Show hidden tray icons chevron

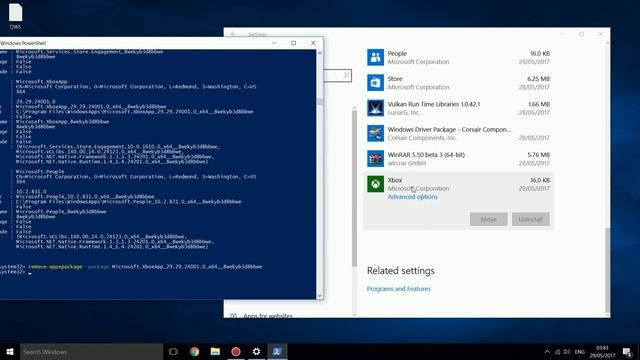pos(547,351)
